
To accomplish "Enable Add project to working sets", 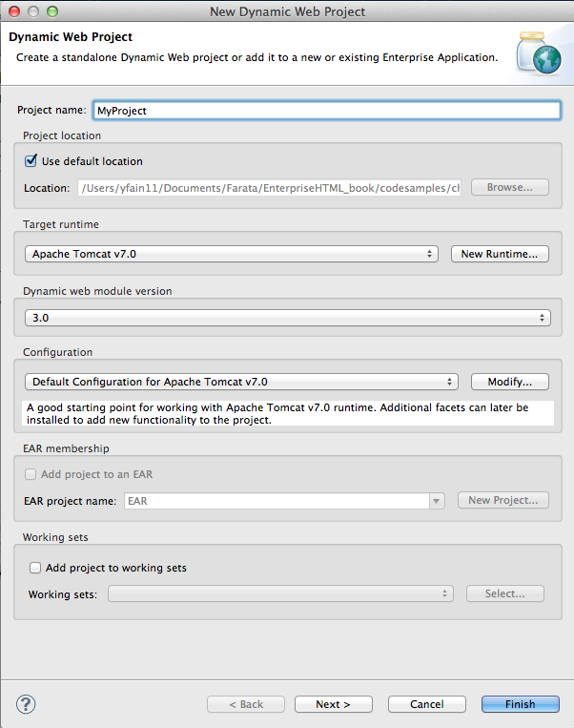I will pyautogui.click(x=35, y=568).
